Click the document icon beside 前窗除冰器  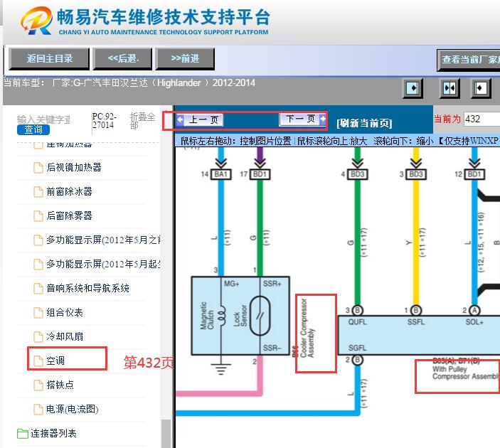pyautogui.click(x=38, y=191)
